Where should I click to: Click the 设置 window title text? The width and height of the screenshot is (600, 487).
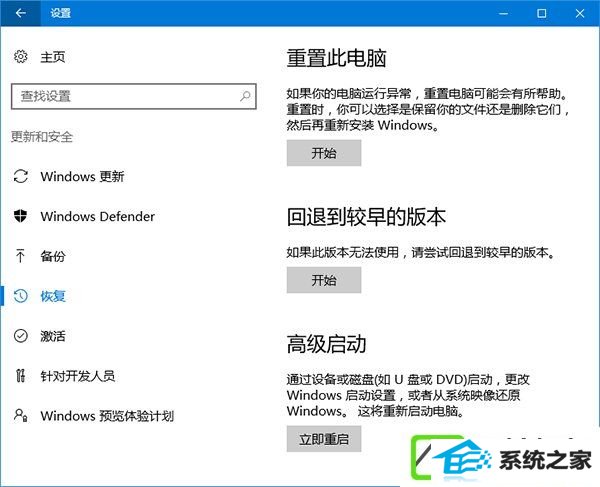60,13
